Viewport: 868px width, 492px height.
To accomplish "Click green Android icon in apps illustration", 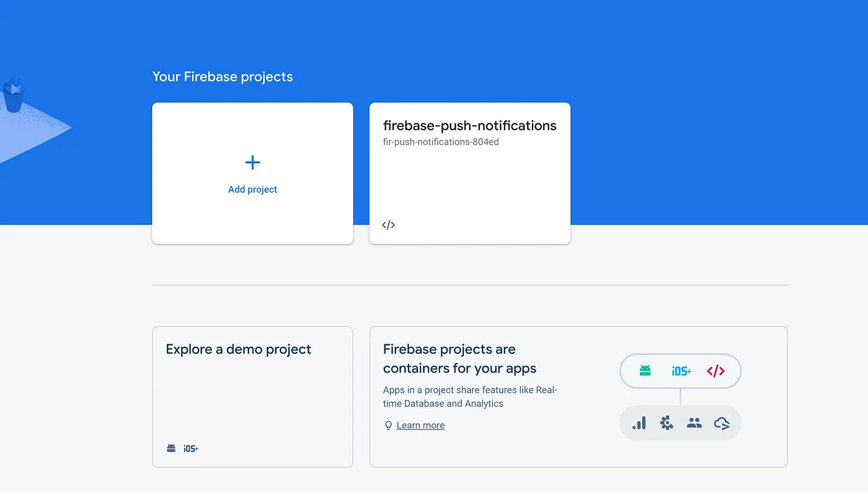I will click(645, 371).
